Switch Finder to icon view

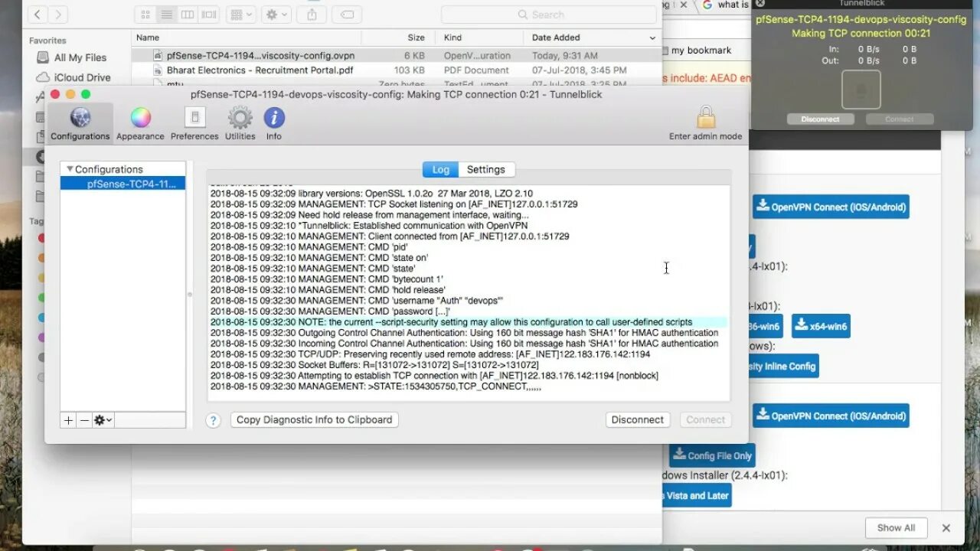click(x=146, y=15)
